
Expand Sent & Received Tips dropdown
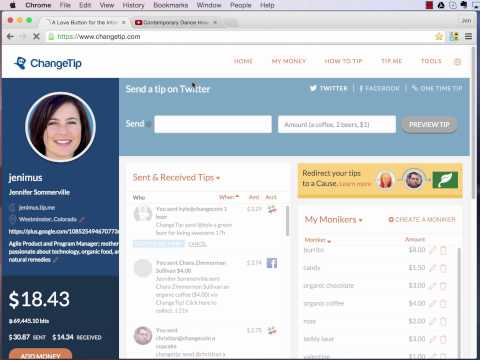click(176, 178)
